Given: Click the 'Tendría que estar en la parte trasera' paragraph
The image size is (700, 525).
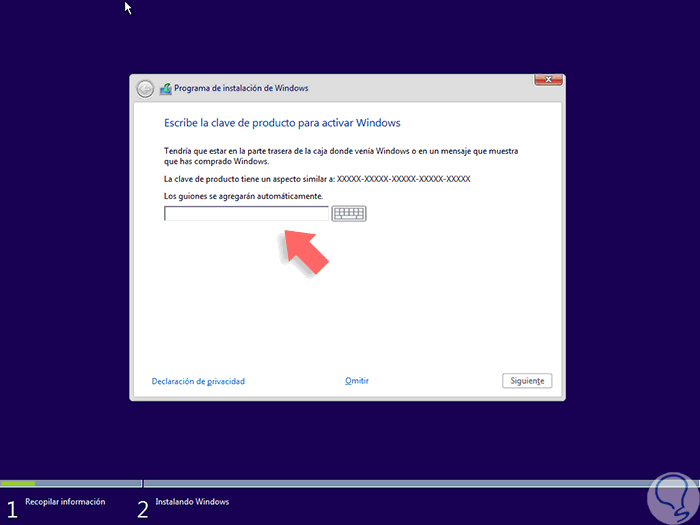Looking at the screenshot, I should pos(341,156).
